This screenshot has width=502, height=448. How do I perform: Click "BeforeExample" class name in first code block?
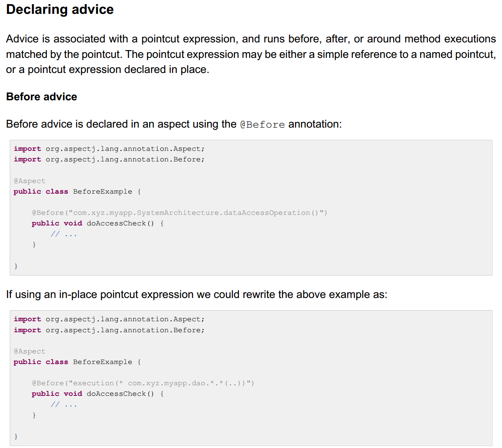[102, 192]
